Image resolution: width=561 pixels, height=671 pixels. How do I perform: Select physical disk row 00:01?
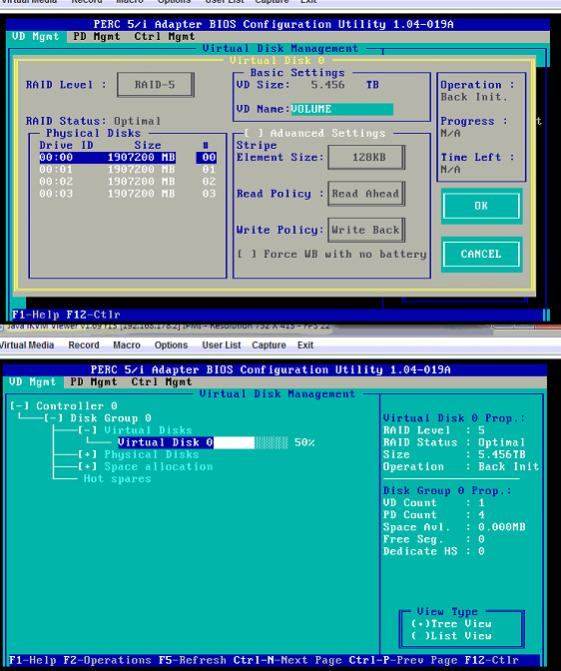pos(128,169)
